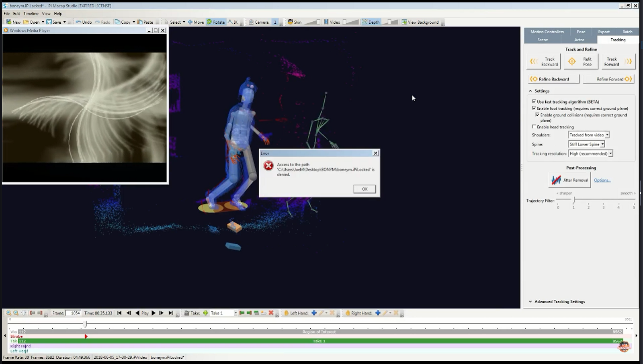Open the Help menu
Image resolution: width=643 pixels, height=364 pixels.
tap(58, 13)
